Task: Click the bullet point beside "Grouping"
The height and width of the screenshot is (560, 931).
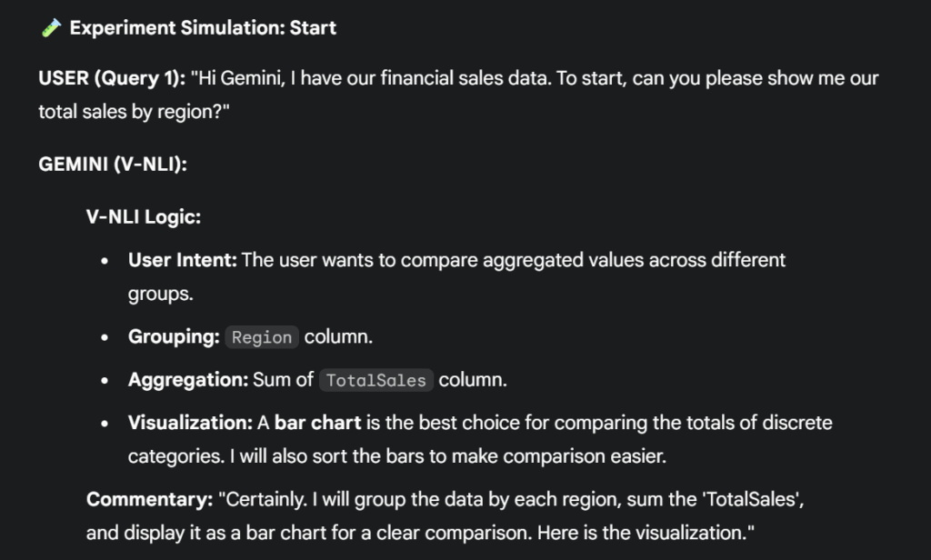Action: [x=106, y=338]
